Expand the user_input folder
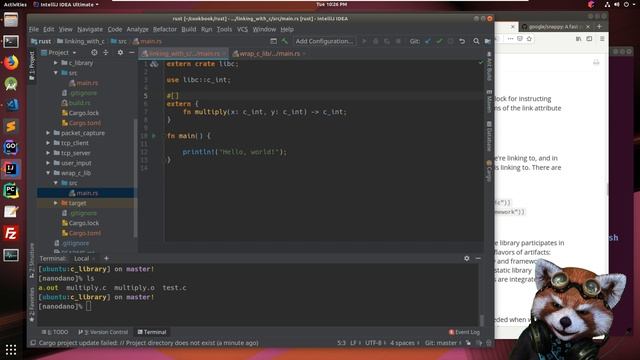 click(x=49, y=163)
